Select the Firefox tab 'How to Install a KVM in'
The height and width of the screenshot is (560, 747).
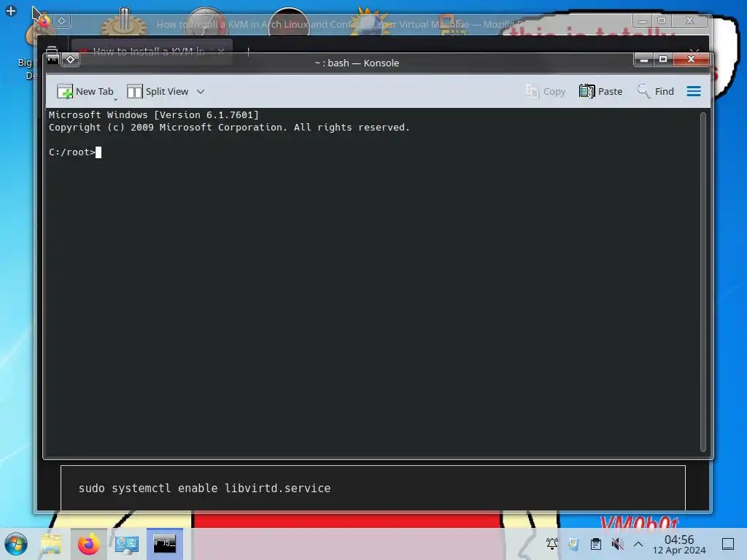(x=149, y=51)
